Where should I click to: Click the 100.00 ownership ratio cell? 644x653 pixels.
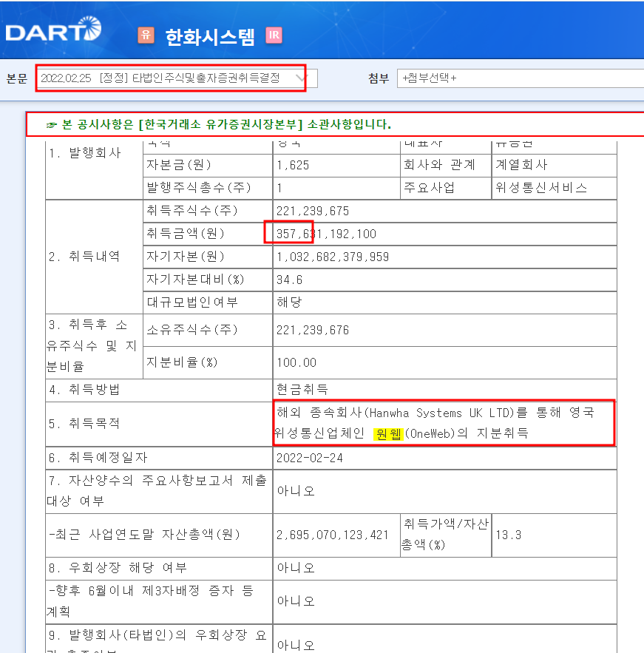pyautogui.click(x=444, y=362)
